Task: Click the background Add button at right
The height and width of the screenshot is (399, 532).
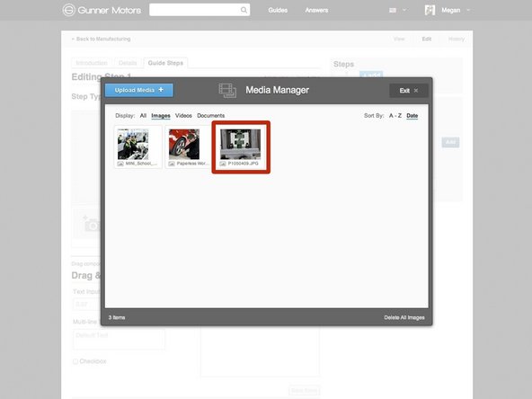Action: (450, 142)
